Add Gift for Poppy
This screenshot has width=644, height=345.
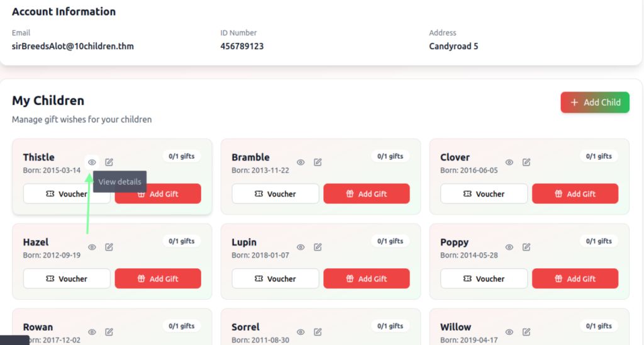[x=575, y=279]
